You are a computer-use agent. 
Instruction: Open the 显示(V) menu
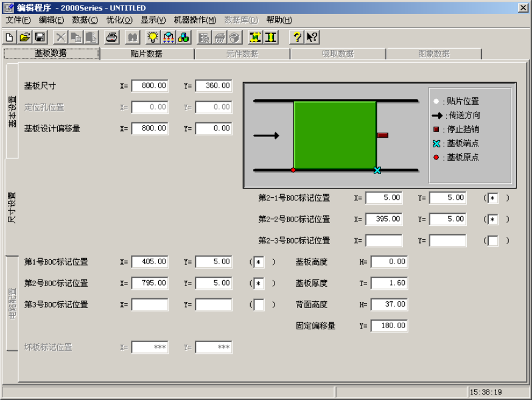[153, 20]
